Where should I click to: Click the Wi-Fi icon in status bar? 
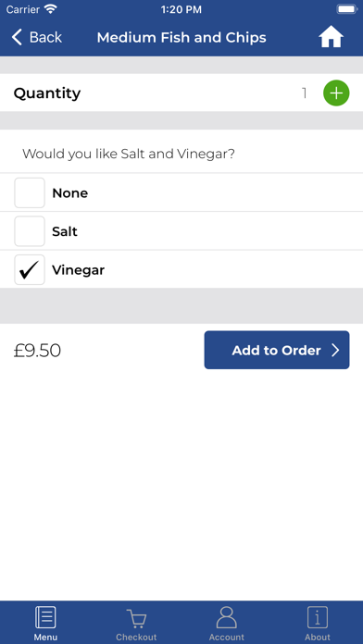(51, 9)
